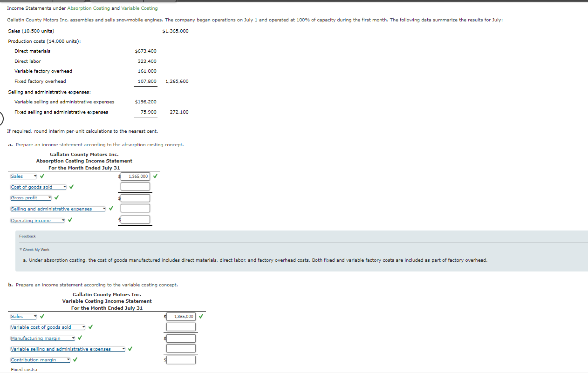Open the Variable selling and administrative expenses dropdown
The height and width of the screenshot is (373, 588).
click(68, 349)
